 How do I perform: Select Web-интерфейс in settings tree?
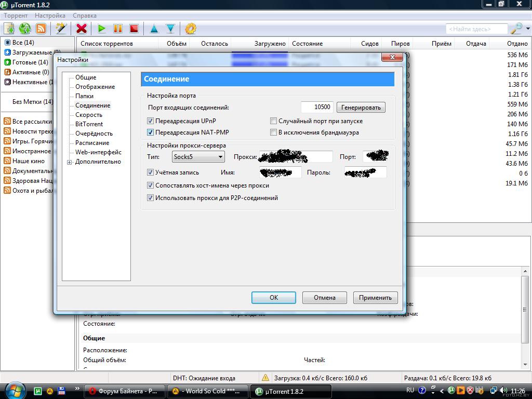tap(98, 152)
